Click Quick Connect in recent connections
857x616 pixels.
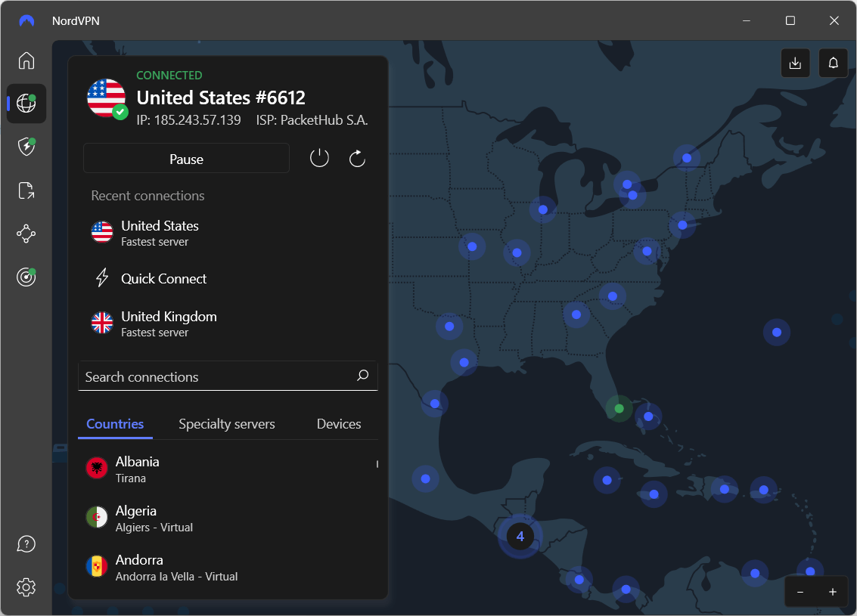pos(228,278)
